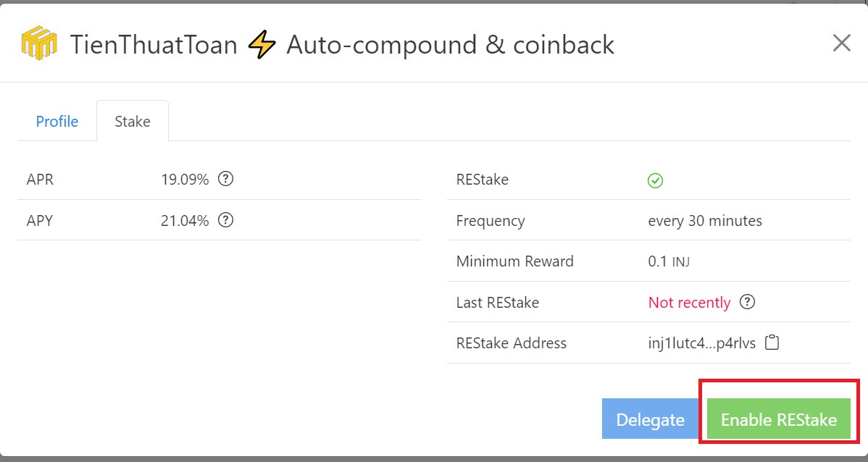Viewport: 868px width, 462px height.
Task: Click the lightning bolt icon in title
Action: click(x=262, y=45)
